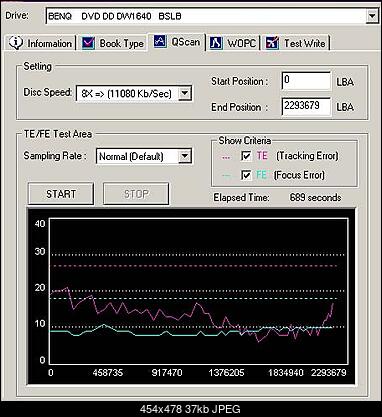Click the 1834940 axis label

point(286,372)
